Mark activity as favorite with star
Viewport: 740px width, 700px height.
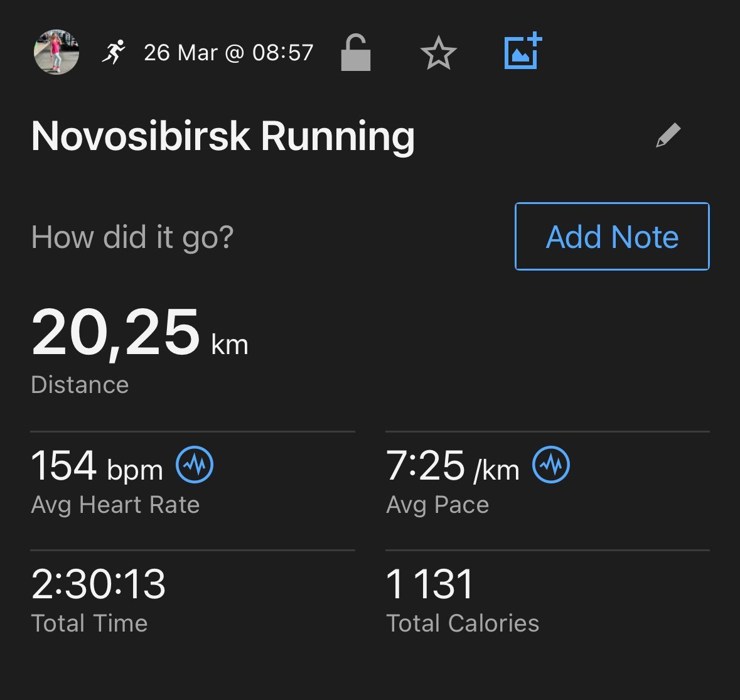coord(439,53)
